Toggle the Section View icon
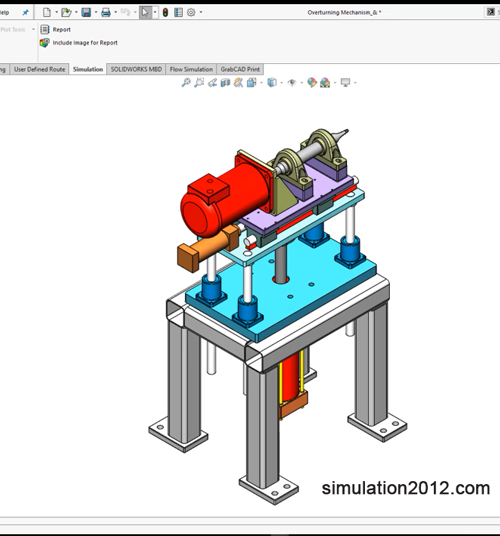Screen dimensions: 500x536 click(225, 82)
